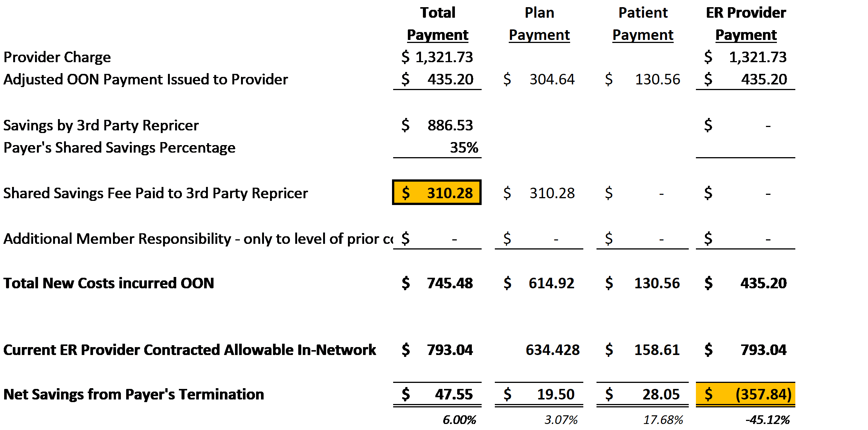Click the highlighted (357.84) net savings cell
The image size is (868, 430).
point(746,394)
